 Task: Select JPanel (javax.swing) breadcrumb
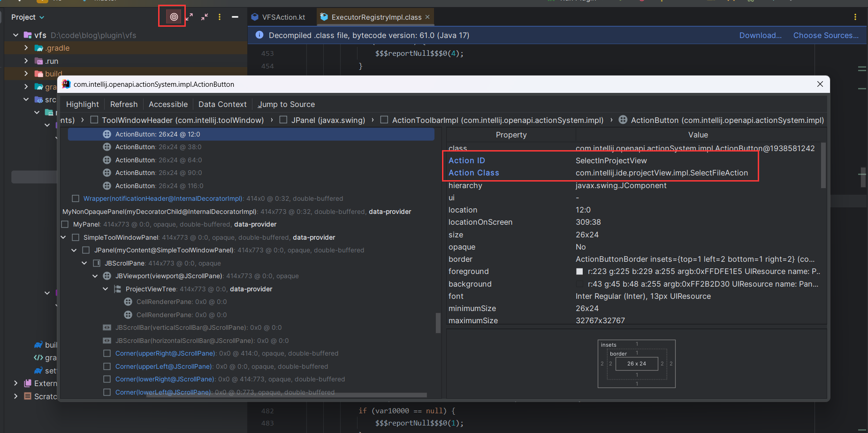(322, 120)
